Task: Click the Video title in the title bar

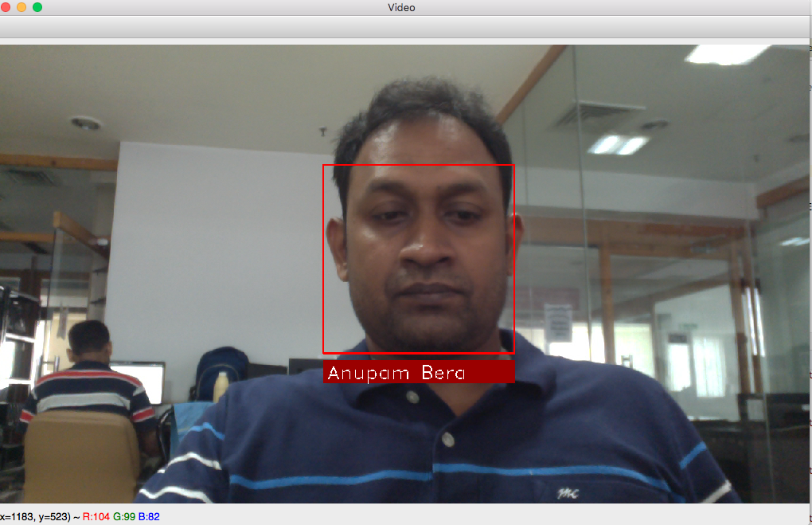Action: (403, 7)
